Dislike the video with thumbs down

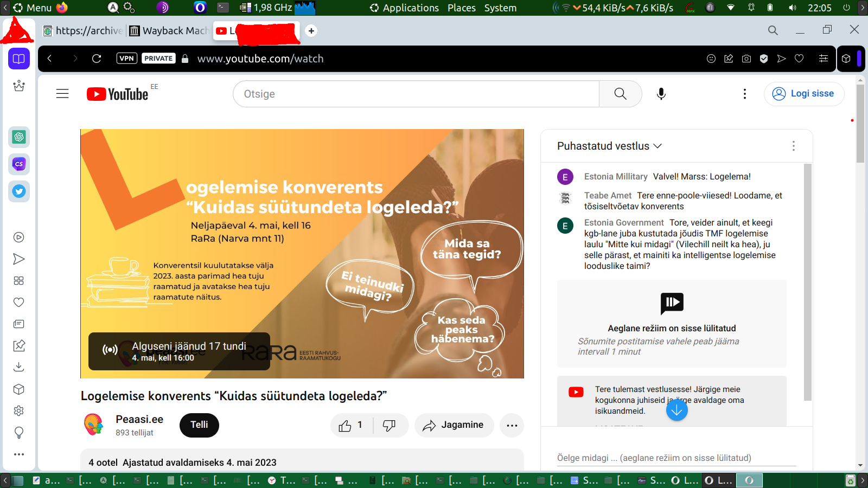point(390,425)
